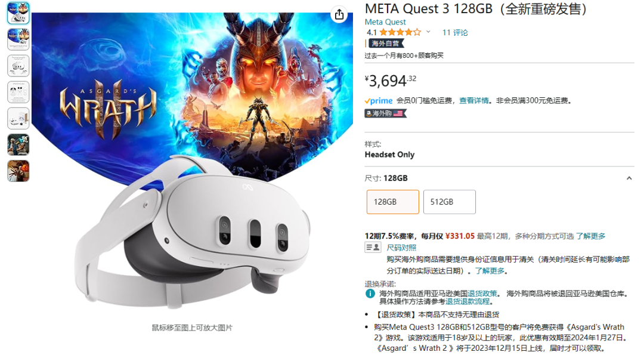Click the 海外购 badge with US flag

[385, 113]
